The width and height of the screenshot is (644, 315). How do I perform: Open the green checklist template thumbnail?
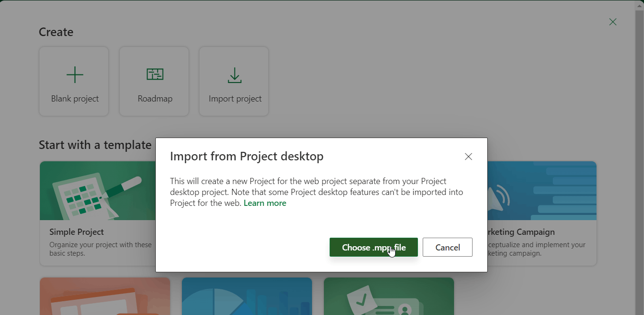(389, 296)
